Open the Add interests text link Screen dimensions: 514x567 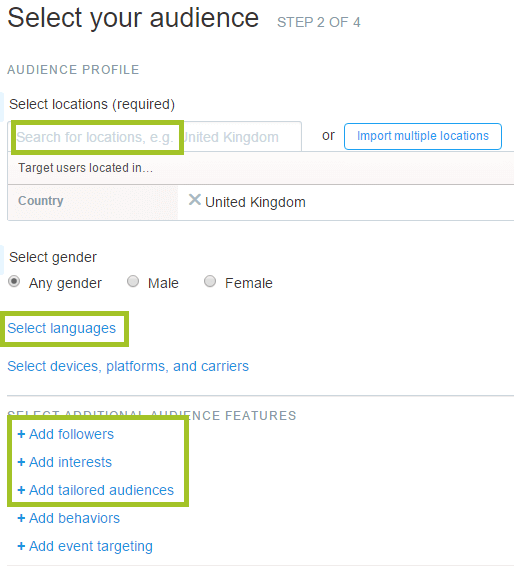coord(71,462)
